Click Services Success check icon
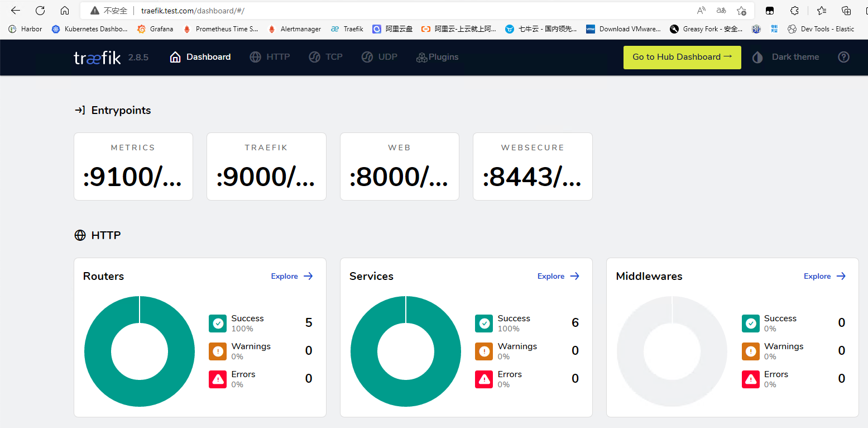 [484, 323]
